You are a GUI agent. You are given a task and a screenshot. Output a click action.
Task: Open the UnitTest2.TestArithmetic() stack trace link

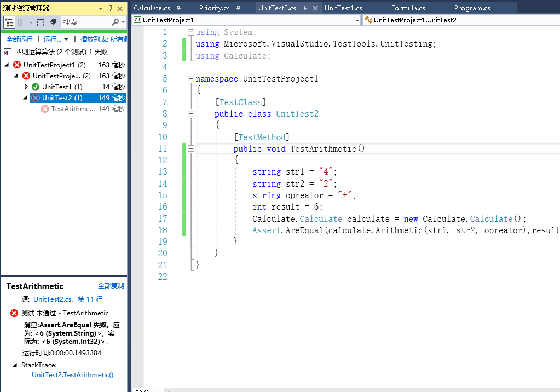click(x=72, y=375)
